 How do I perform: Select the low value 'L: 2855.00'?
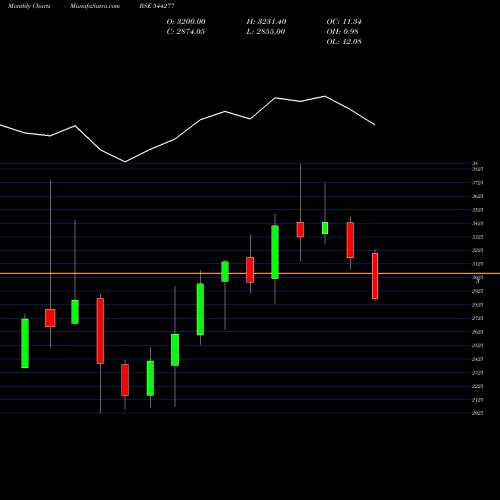[x=266, y=32]
